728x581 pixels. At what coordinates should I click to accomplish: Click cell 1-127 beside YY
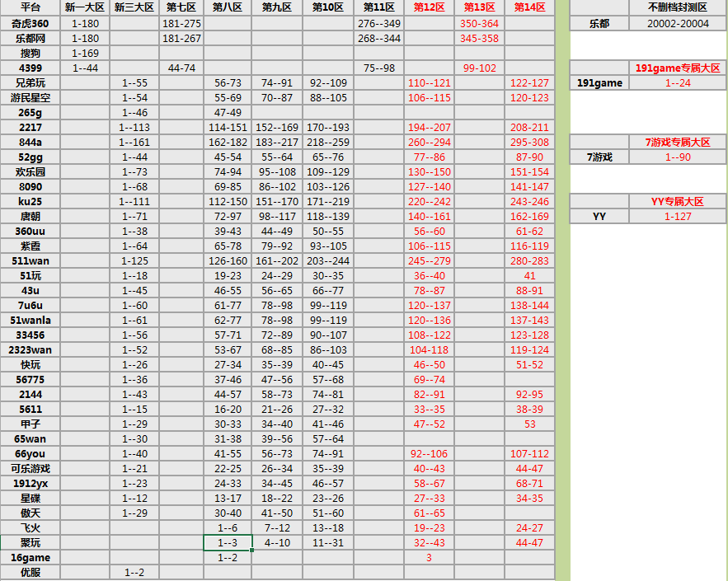pyautogui.click(x=678, y=216)
